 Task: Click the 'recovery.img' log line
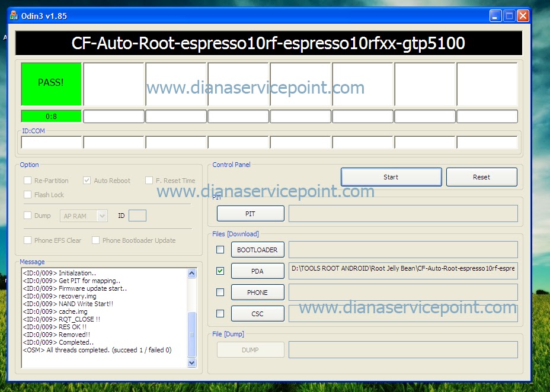(x=59, y=296)
